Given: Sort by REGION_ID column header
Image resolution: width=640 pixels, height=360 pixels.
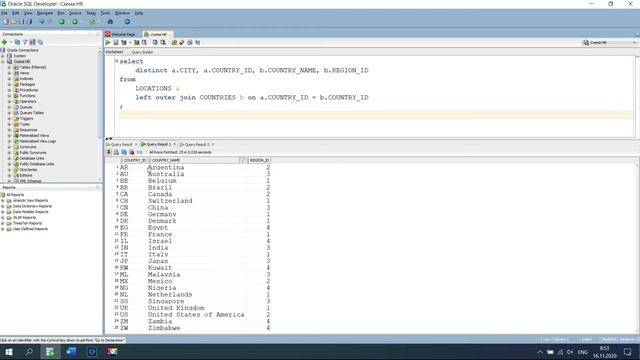Looking at the screenshot, I should pos(259,160).
